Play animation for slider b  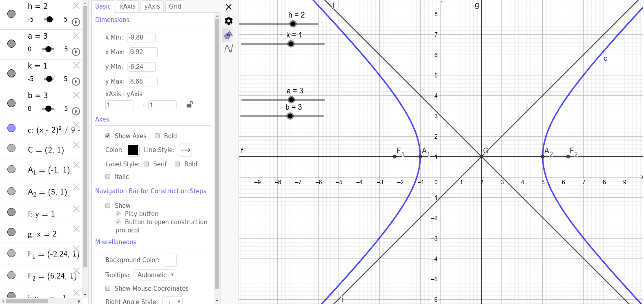click(x=76, y=111)
